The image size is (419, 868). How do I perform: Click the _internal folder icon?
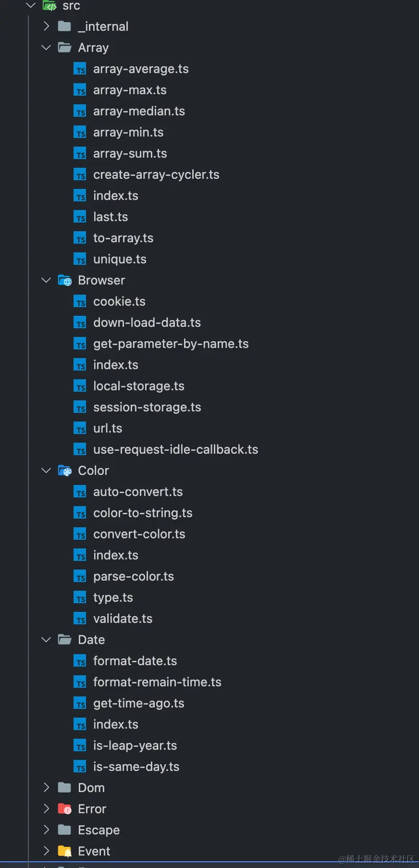(x=64, y=26)
